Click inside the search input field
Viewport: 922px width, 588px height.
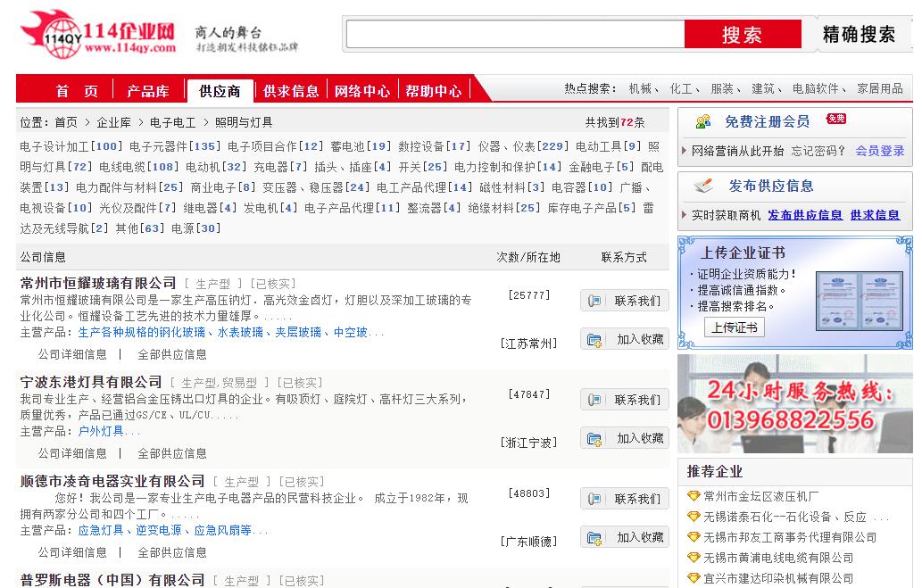point(513,32)
